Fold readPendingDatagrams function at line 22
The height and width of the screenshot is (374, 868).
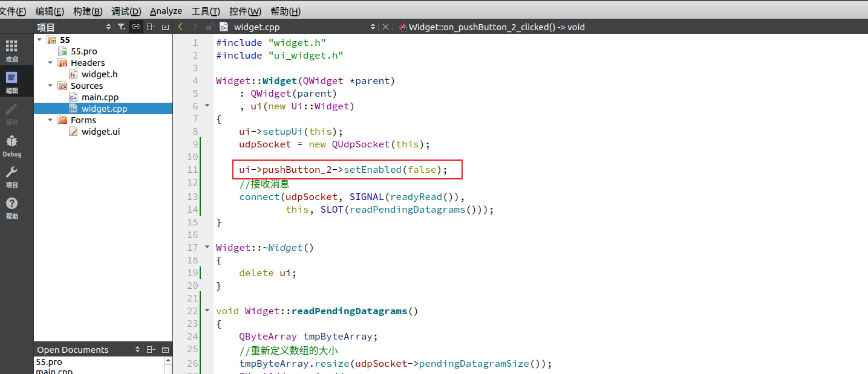coord(207,311)
